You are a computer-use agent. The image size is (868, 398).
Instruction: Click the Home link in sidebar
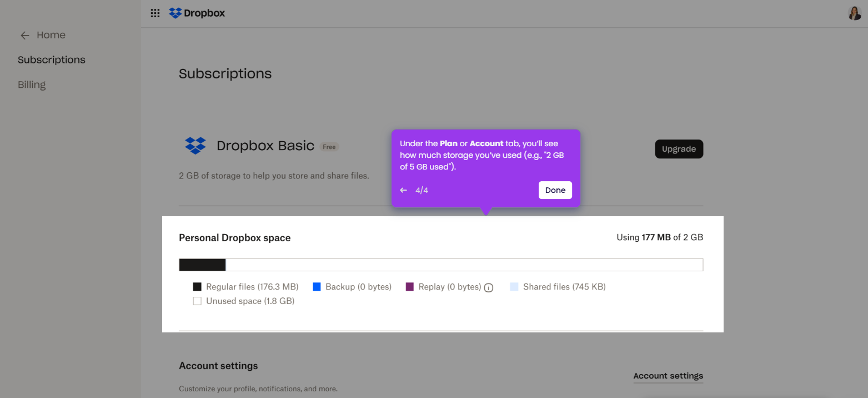click(51, 35)
